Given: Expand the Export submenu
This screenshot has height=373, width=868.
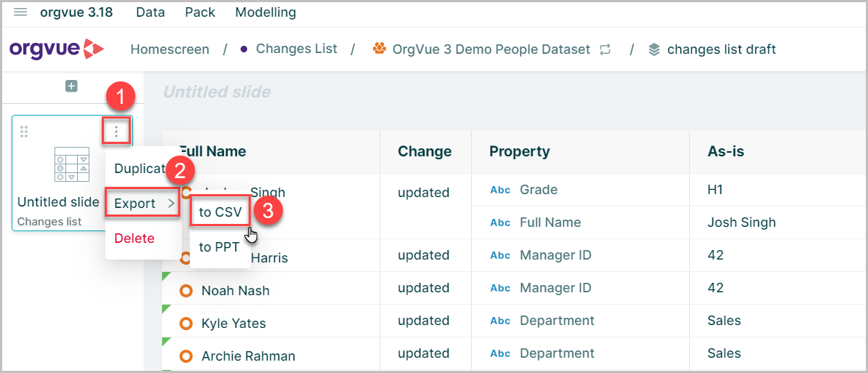Looking at the screenshot, I should click(x=142, y=204).
